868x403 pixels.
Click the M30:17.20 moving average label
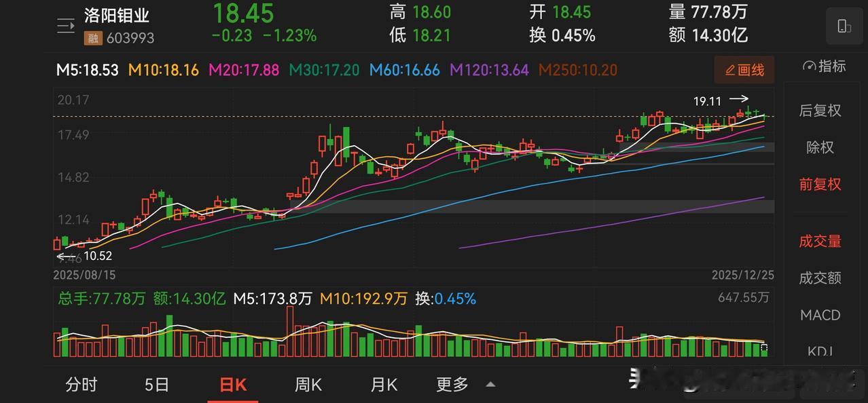pyautogui.click(x=325, y=70)
